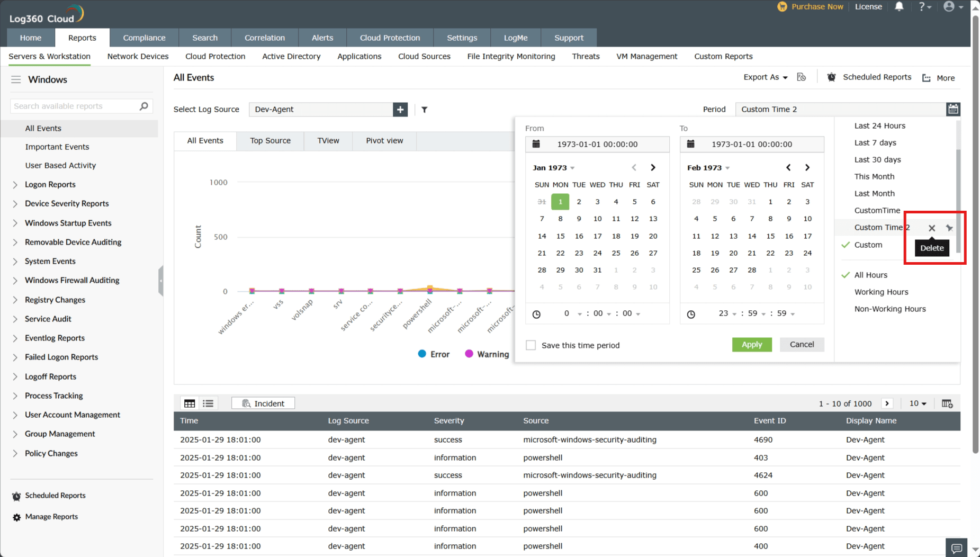Open the chat widget icon

click(x=956, y=548)
